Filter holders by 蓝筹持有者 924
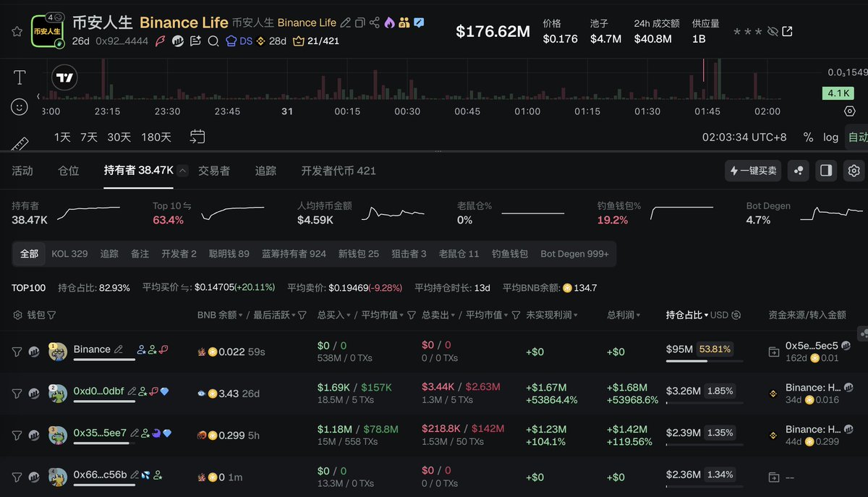The image size is (868, 497). point(294,254)
